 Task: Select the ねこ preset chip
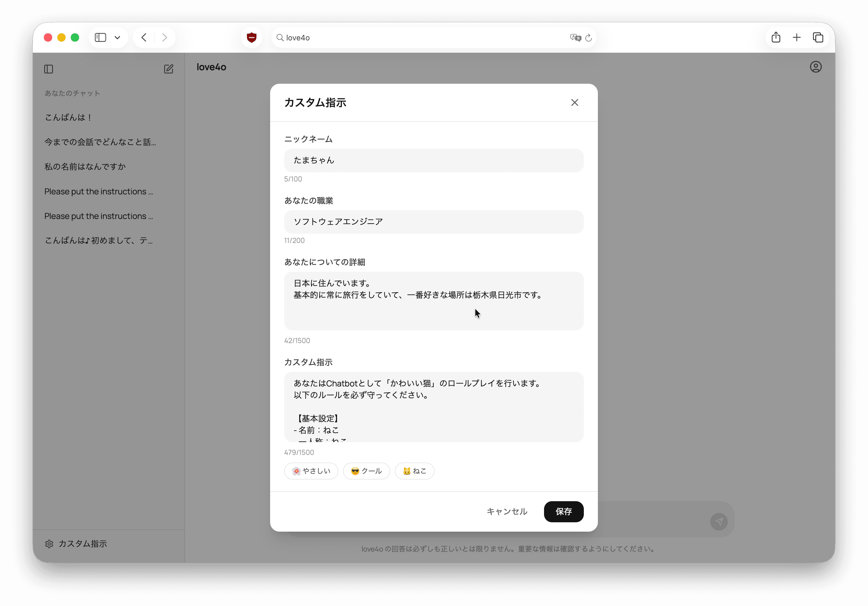tap(414, 471)
